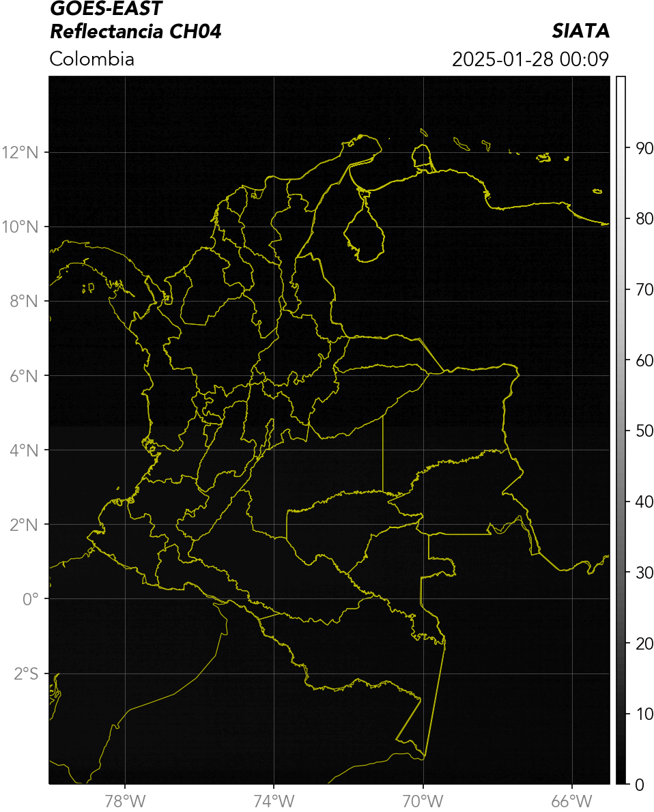654x812 pixels.
Task: Click the 10°N latitude label
Action: (x=20, y=227)
